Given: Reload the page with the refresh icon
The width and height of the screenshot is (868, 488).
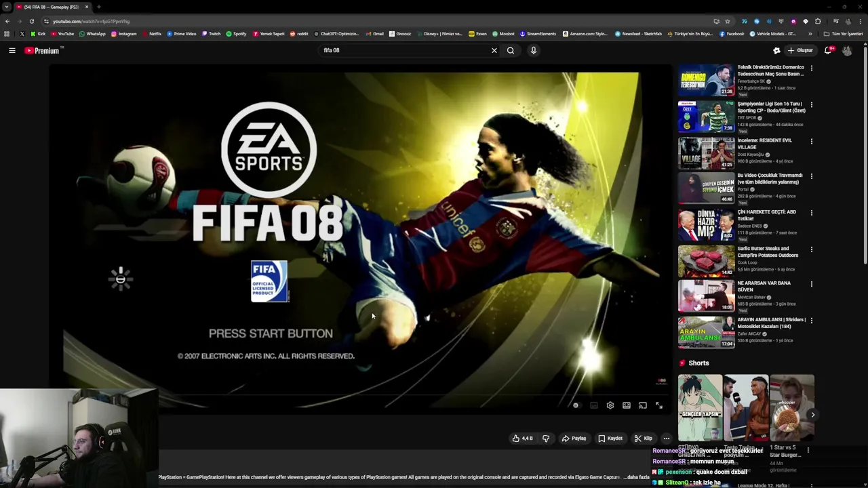Looking at the screenshot, I should tap(31, 21).
